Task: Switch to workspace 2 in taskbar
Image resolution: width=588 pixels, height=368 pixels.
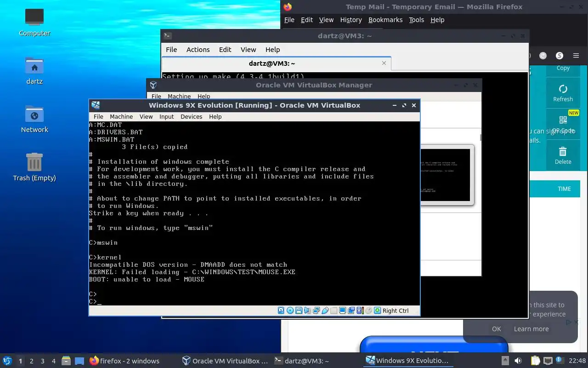Action: pyautogui.click(x=31, y=361)
